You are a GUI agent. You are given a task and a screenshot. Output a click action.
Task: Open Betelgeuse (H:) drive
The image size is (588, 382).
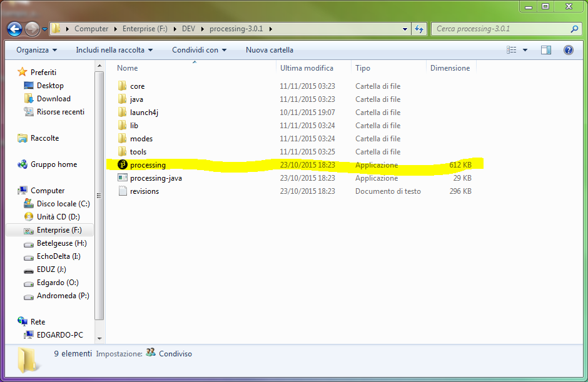coord(61,243)
